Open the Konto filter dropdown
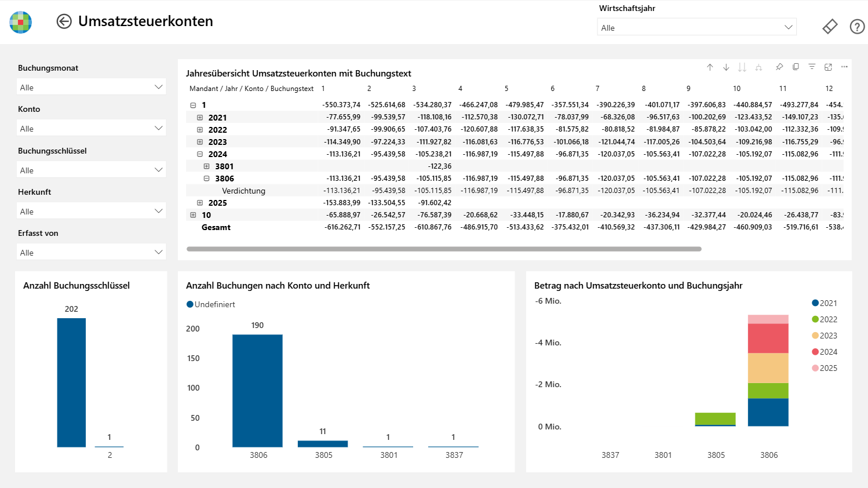The width and height of the screenshot is (868, 488). point(92,128)
